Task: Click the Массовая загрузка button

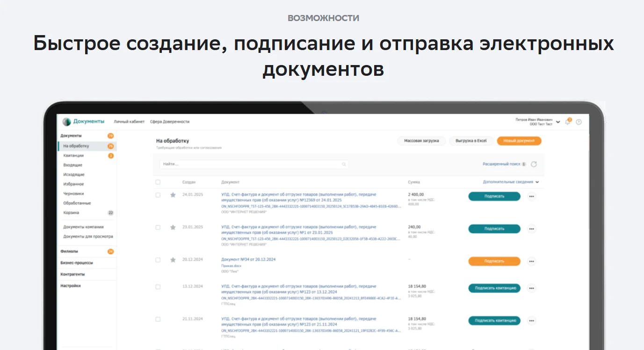Action: pos(421,141)
